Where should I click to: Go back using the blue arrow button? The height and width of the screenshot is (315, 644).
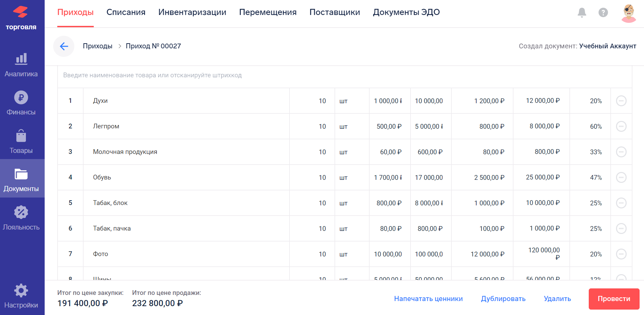tap(64, 46)
